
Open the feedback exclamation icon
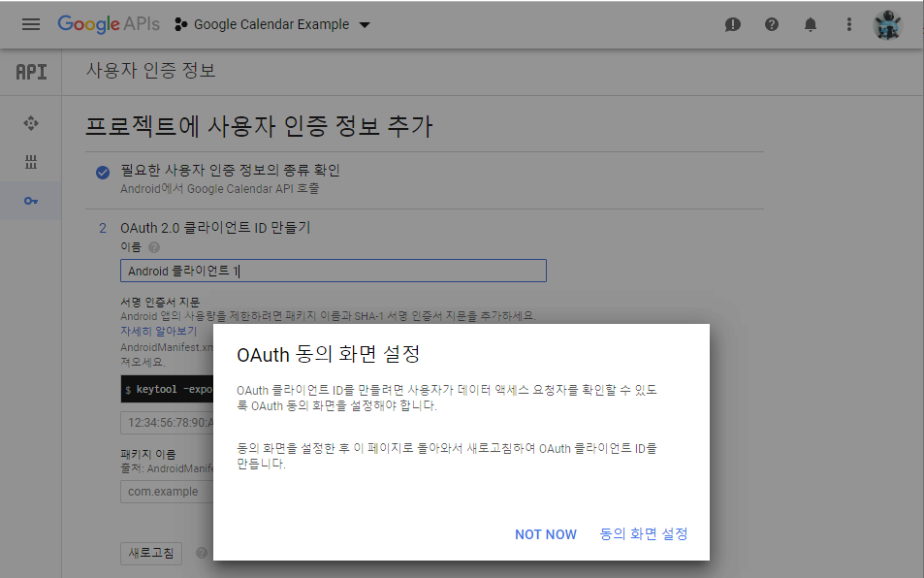pyautogui.click(x=732, y=25)
